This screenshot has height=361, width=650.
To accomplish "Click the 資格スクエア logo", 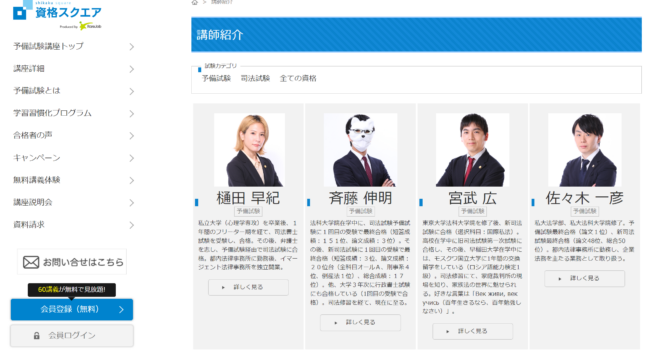I will pyautogui.click(x=57, y=15).
